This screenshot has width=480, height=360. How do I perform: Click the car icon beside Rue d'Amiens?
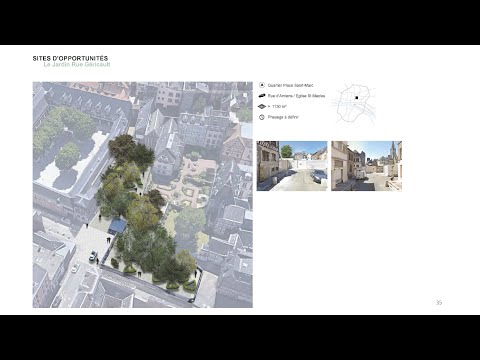(x=262, y=96)
